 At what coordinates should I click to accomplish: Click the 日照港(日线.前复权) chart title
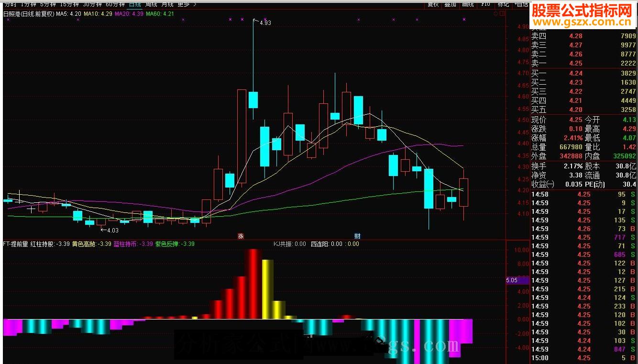(28, 14)
